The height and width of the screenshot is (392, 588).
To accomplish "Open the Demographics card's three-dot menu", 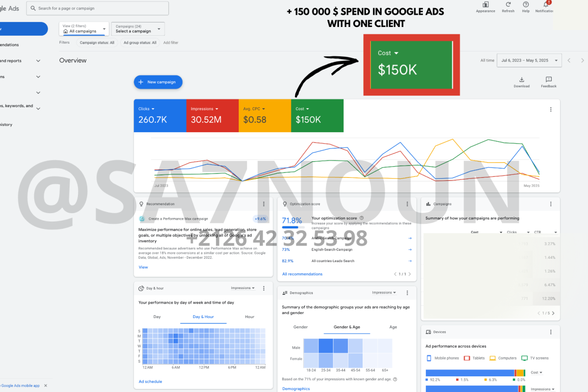I will (x=407, y=293).
